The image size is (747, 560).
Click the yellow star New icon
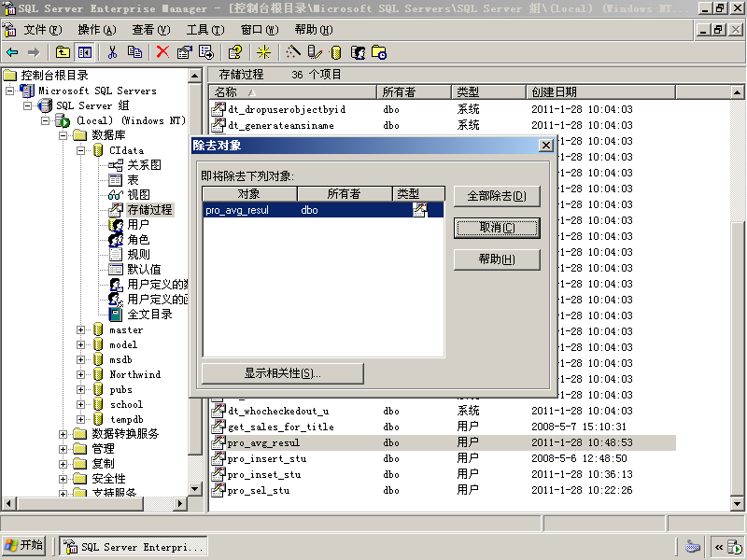263,52
